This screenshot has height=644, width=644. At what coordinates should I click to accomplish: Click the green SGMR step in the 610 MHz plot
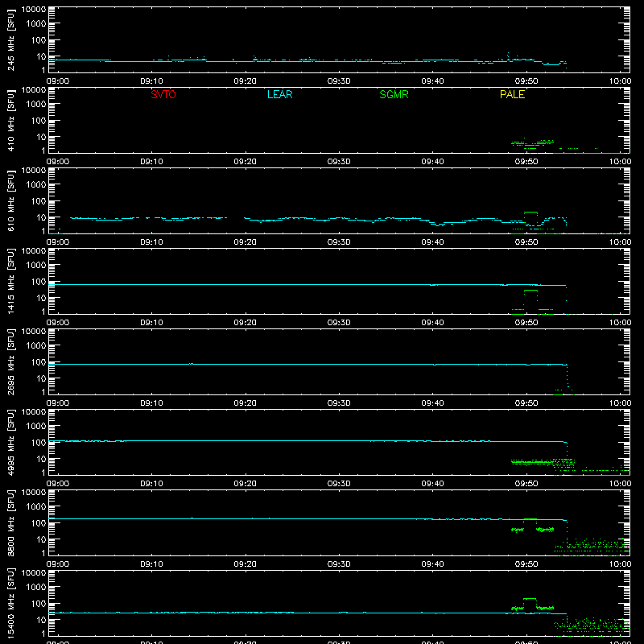coord(530,213)
